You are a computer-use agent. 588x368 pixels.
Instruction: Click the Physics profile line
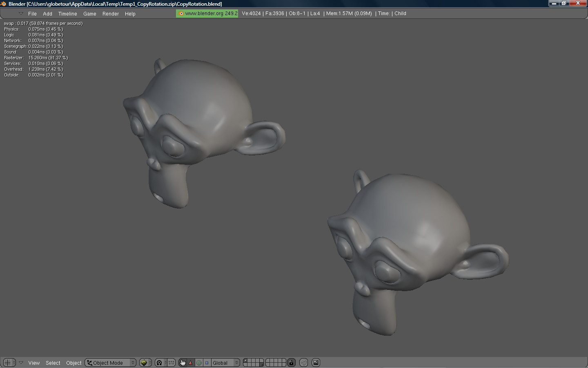(x=33, y=29)
